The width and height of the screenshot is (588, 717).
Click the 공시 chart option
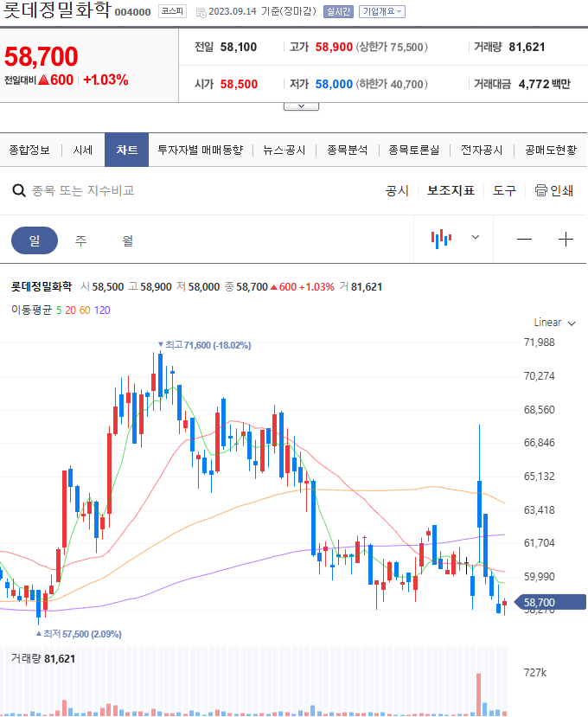(x=397, y=190)
